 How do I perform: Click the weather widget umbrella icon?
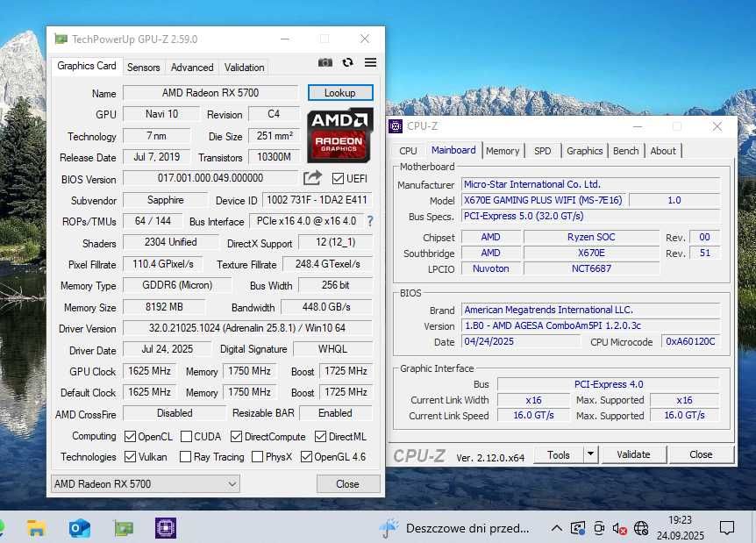[x=389, y=528]
